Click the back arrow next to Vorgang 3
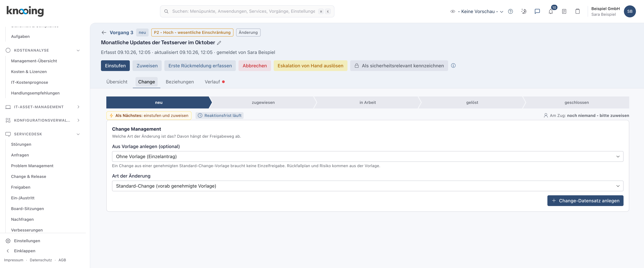The image size is (644, 268). point(104,32)
